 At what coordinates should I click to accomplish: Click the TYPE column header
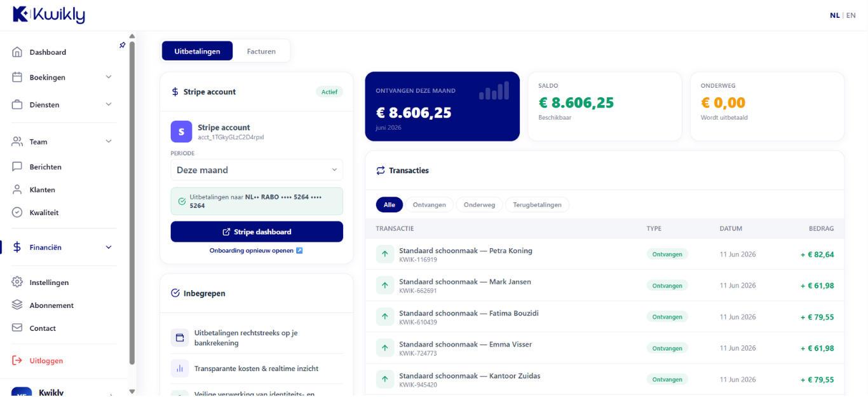point(654,228)
